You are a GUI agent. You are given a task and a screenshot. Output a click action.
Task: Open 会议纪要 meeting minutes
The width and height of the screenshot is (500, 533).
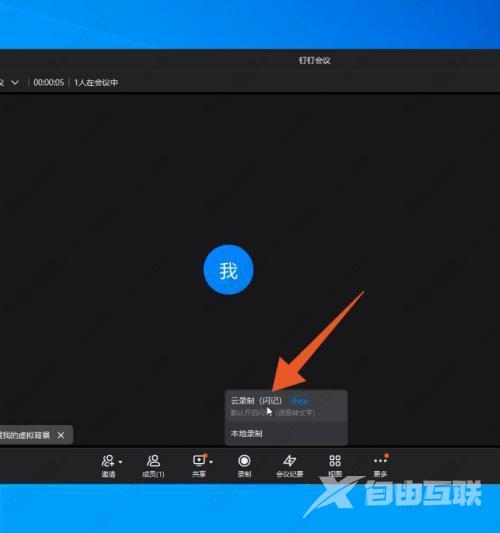point(290,466)
